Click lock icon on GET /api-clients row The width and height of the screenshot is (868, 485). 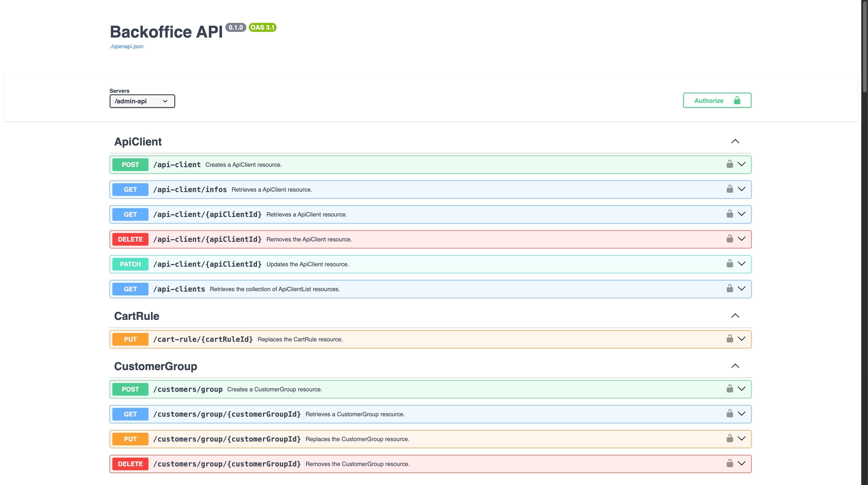(729, 289)
